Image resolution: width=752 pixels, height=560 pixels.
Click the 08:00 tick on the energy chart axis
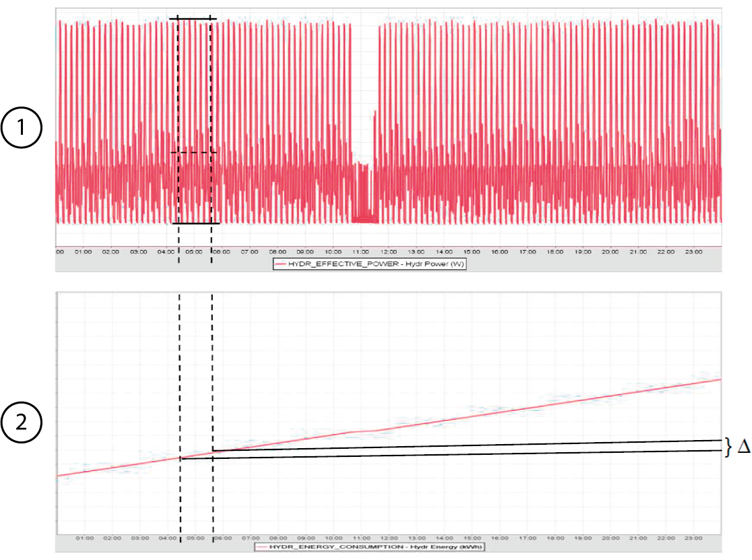pos(278,538)
